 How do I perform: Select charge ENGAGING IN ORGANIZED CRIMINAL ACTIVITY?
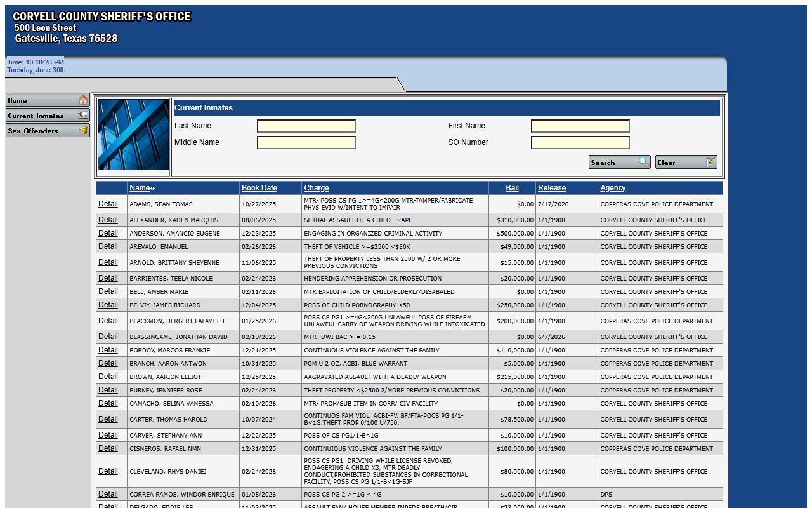point(373,234)
